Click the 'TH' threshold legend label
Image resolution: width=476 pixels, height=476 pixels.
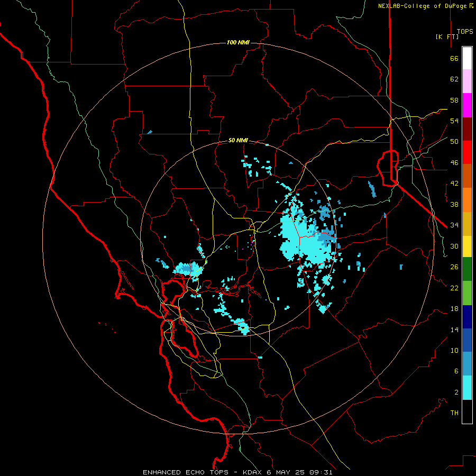(x=454, y=413)
